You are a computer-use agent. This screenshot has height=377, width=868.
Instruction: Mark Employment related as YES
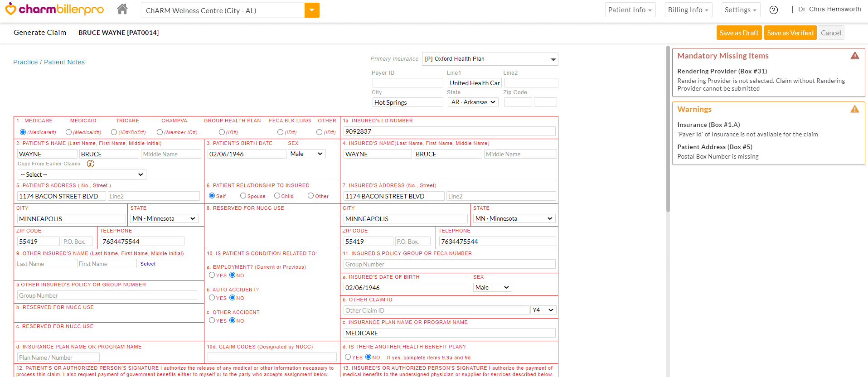pyautogui.click(x=212, y=275)
